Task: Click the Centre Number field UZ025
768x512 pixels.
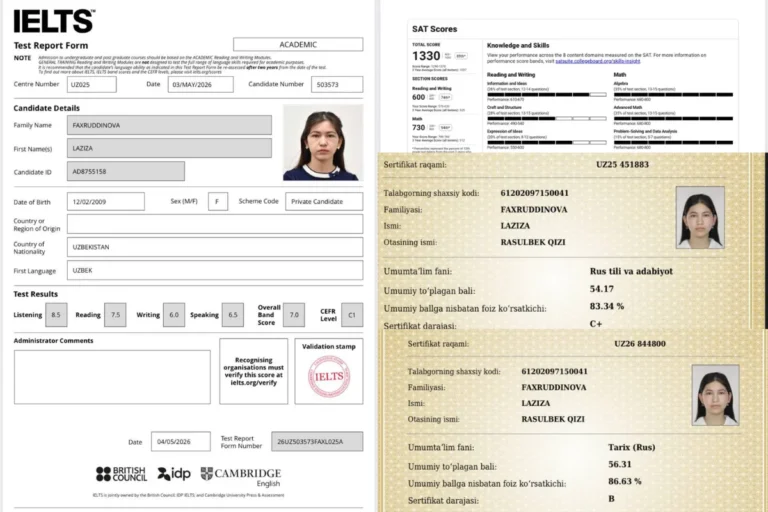Action: 92,84
